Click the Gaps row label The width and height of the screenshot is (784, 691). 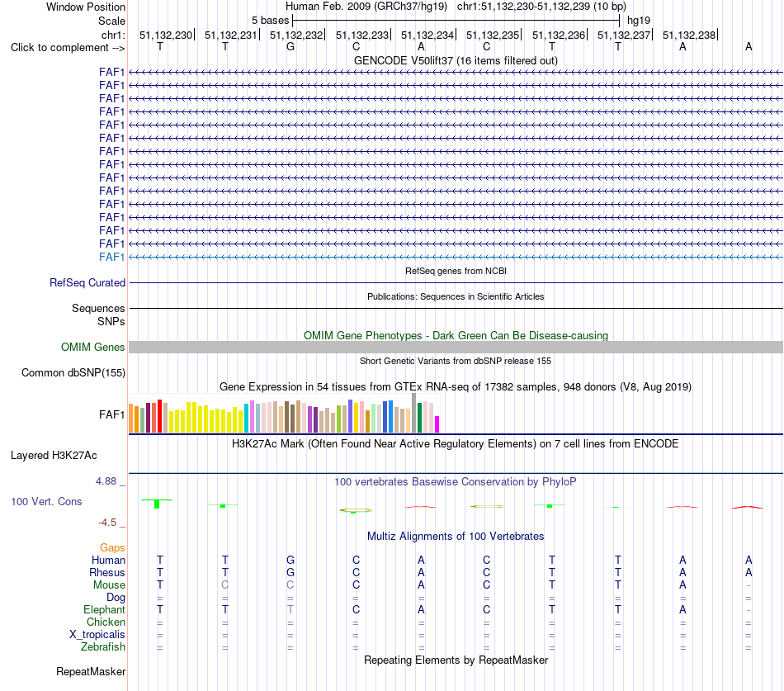pos(112,548)
